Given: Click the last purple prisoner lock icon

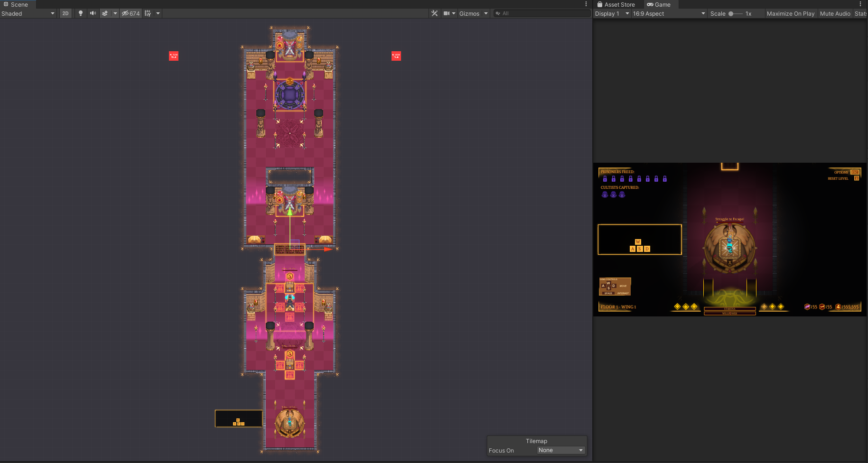Looking at the screenshot, I should pyautogui.click(x=665, y=179).
